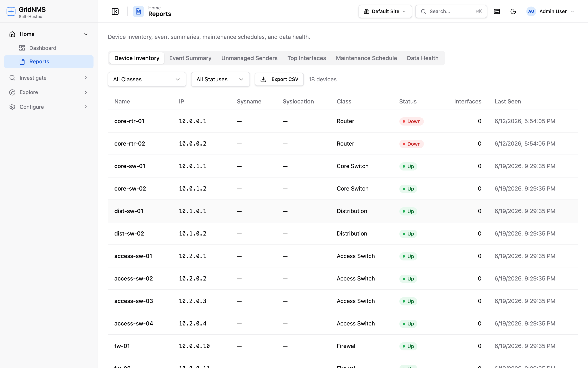Click IP address 10.0.1.2

[x=193, y=189]
